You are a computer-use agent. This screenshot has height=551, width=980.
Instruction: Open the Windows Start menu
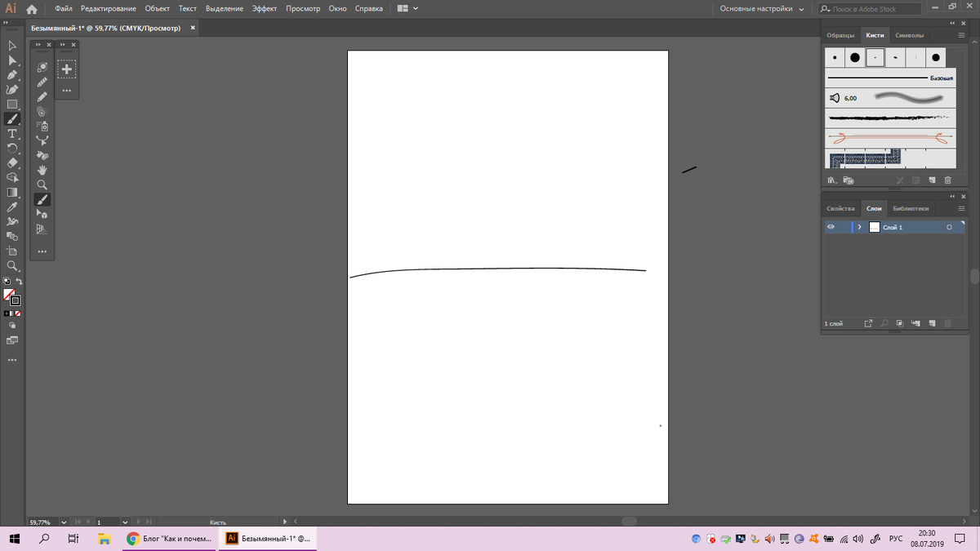pos(14,539)
